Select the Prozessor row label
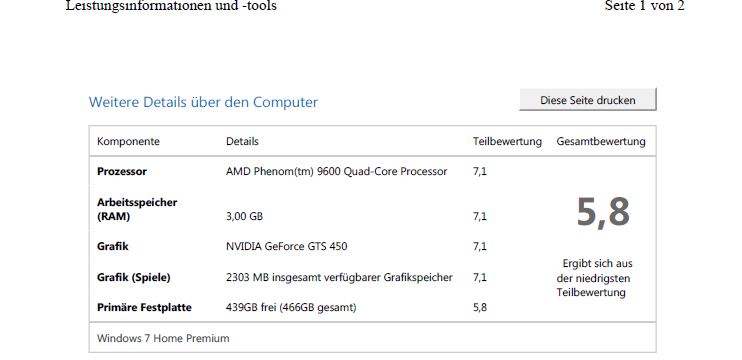742x360 pixels. (x=122, y=172)
